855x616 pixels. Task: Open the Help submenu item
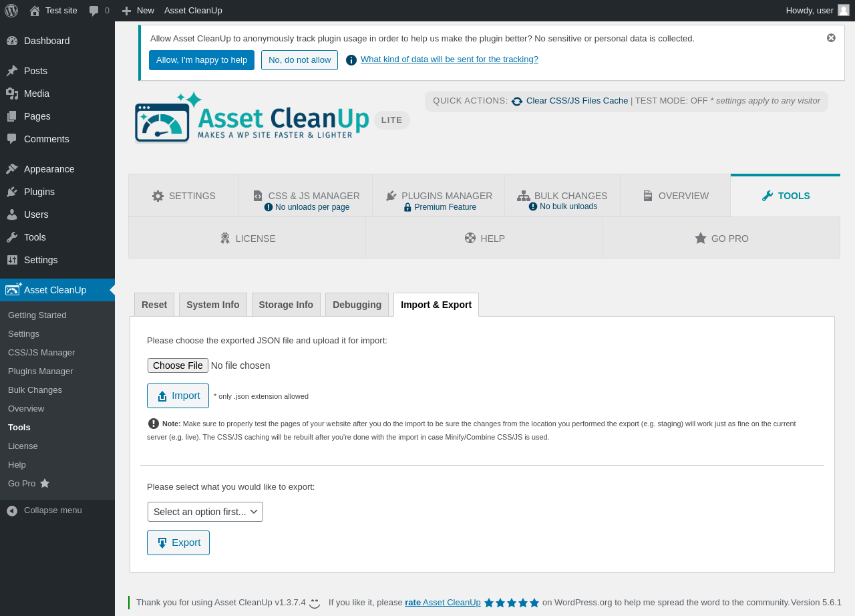(x=17, y=464)
